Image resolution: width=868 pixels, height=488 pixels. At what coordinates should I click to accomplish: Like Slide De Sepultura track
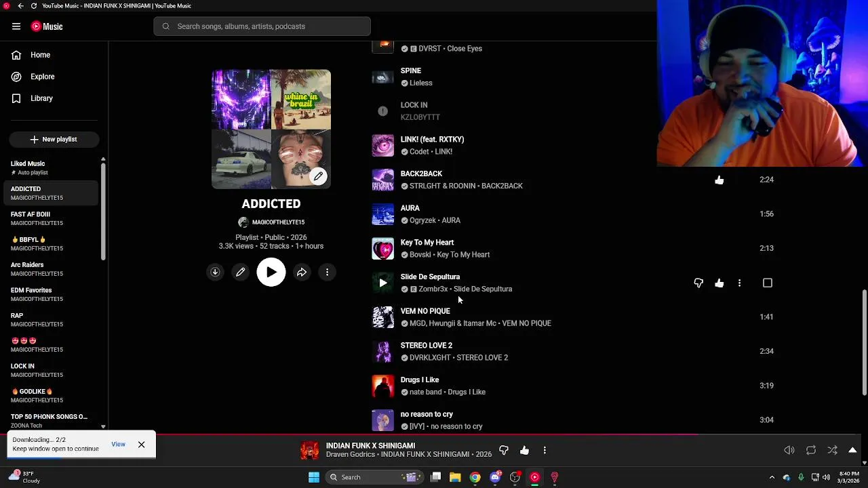[719, 283]
